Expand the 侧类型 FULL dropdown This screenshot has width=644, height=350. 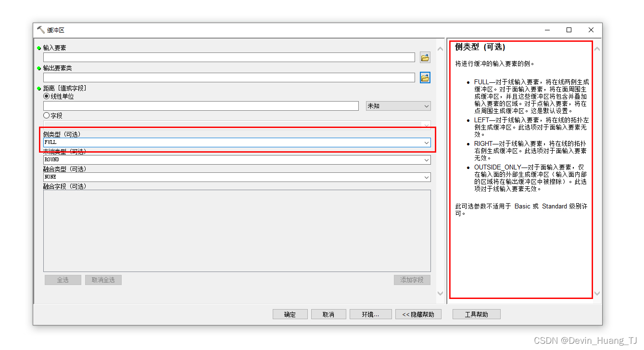[x=427, y=143]
